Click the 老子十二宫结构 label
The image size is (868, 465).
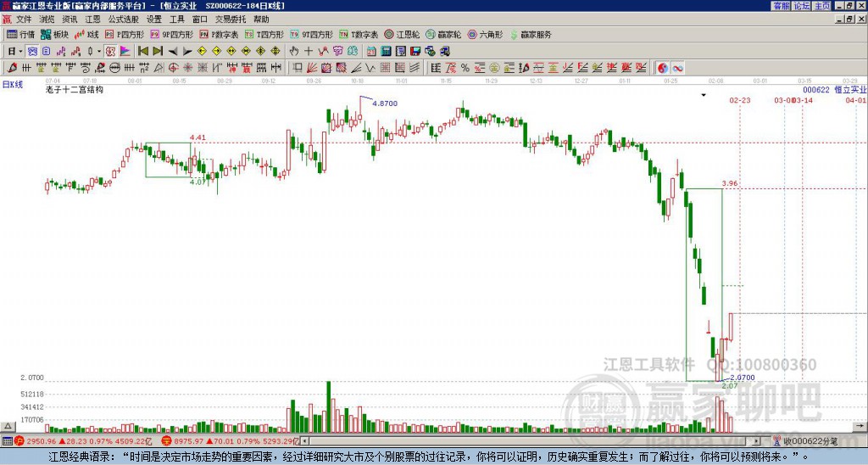tap(75, 89)
